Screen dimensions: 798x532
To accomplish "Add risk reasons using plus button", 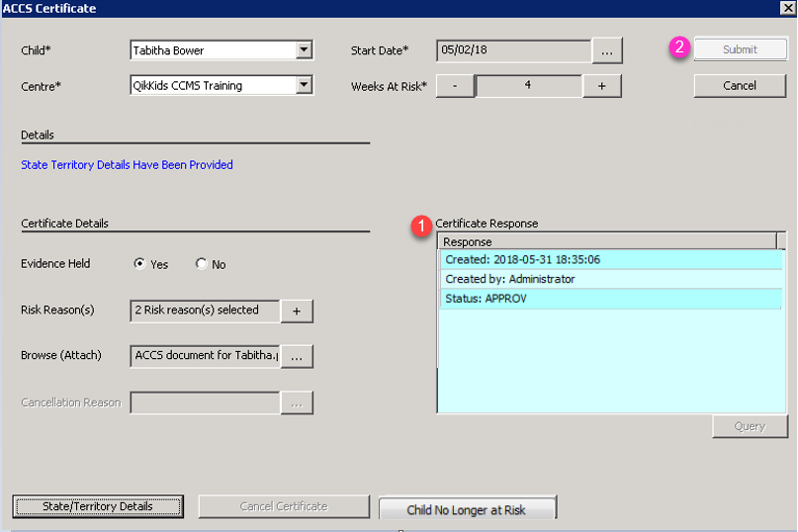I will point(297,310).
